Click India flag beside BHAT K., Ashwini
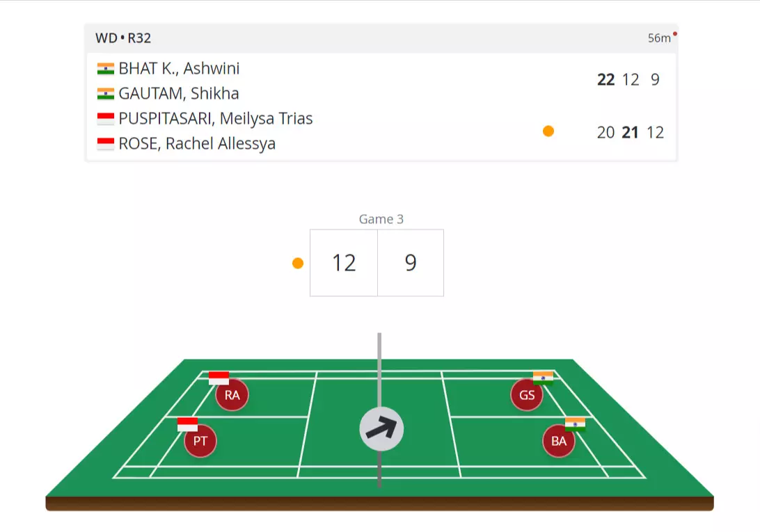Image resolution: width=760 pixels, height=532 pixels. (106, 69)
